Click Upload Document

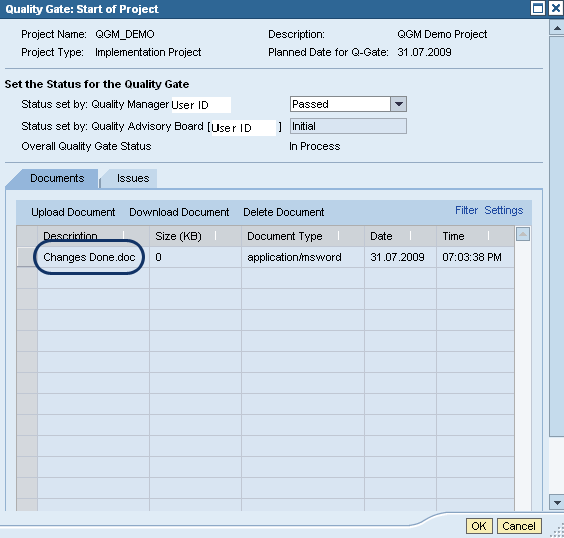[x=73, y=212]
